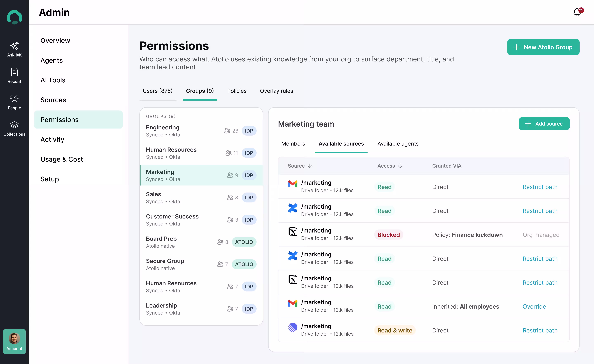Click Restrict path in the Read & write row
594x364 pixels.
(x=540, y=330)
